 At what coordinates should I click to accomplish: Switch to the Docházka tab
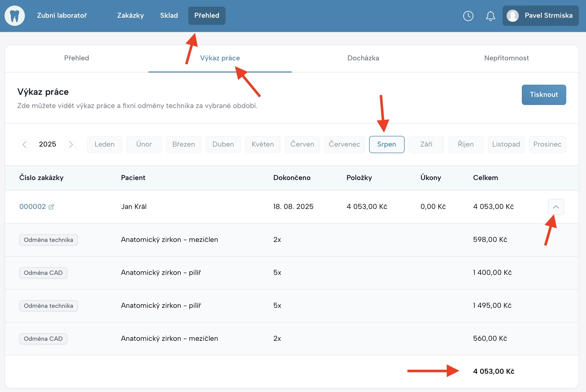click(363, 58)
